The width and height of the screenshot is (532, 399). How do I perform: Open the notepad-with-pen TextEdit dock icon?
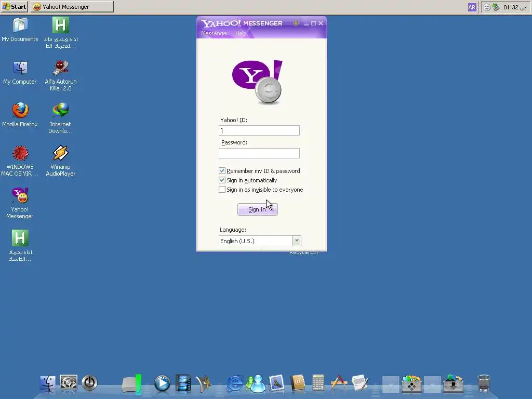click(x=360, y=383)
